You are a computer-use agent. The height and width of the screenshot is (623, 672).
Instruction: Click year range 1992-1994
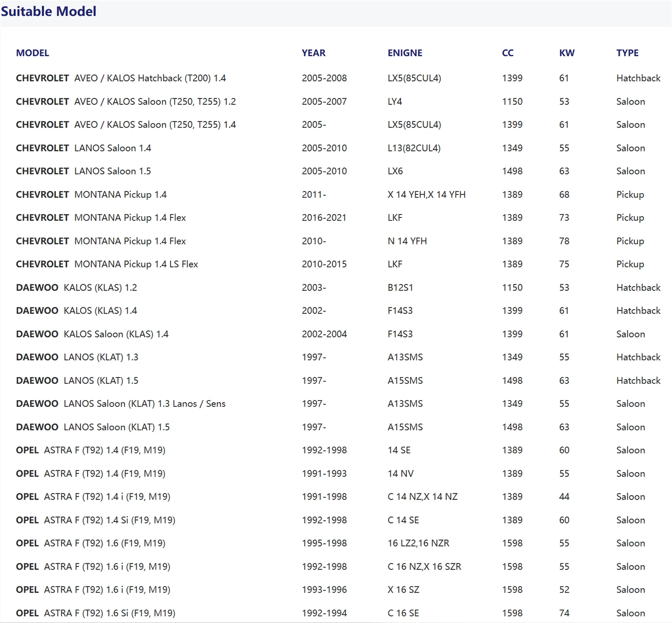tap(324, 613)
